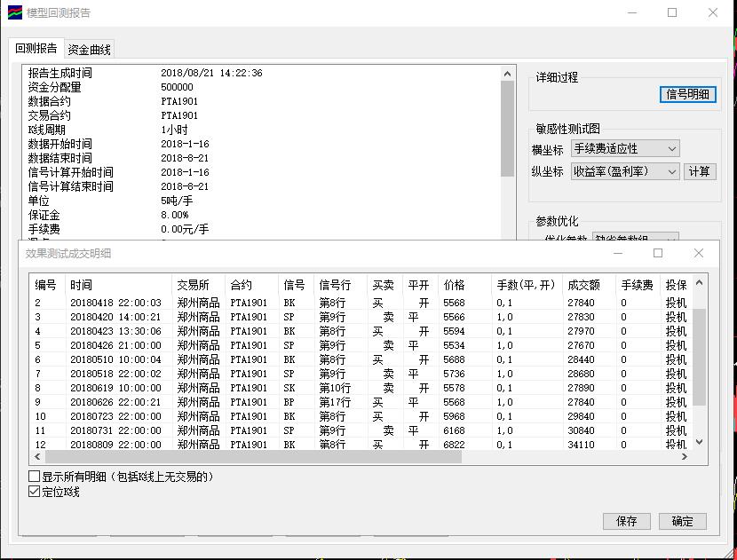This screenshot has width=737, height=560.
Task: Enable 显示所有明细 checkbox
Action: click(x=34, y=477)
